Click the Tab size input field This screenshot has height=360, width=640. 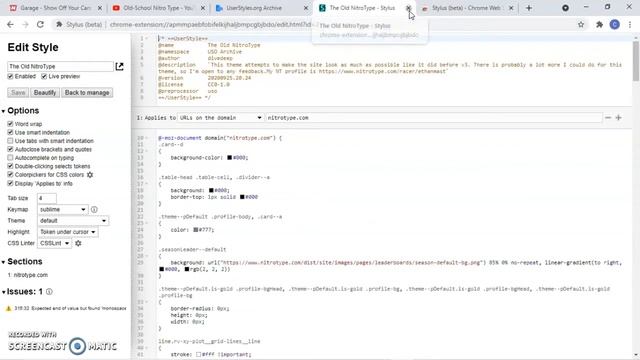pyautogui.click(x=47, y=198)
